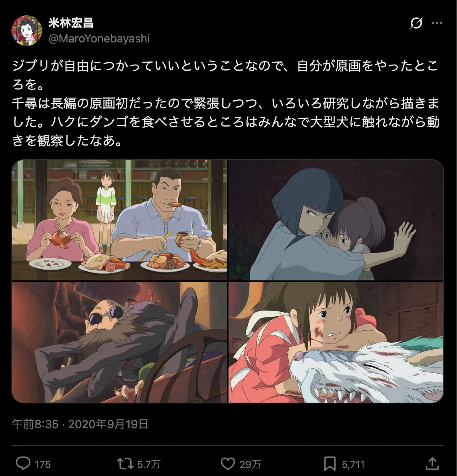Click the tweet text starting with ジブリが自由に

(226, 104)
